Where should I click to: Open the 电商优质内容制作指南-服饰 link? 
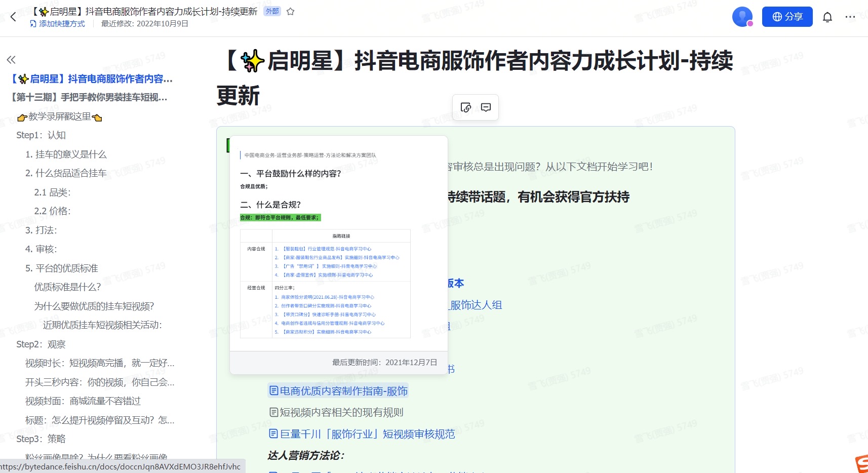pos(338,391)
